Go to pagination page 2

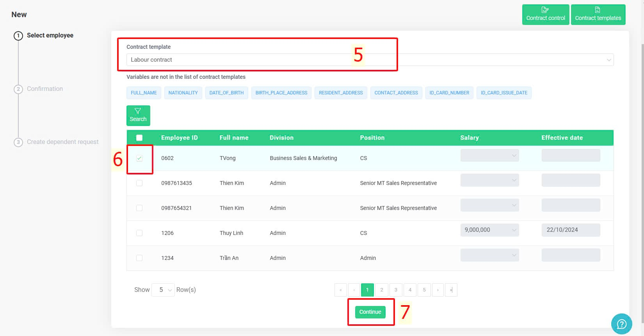tap(382, 290)
